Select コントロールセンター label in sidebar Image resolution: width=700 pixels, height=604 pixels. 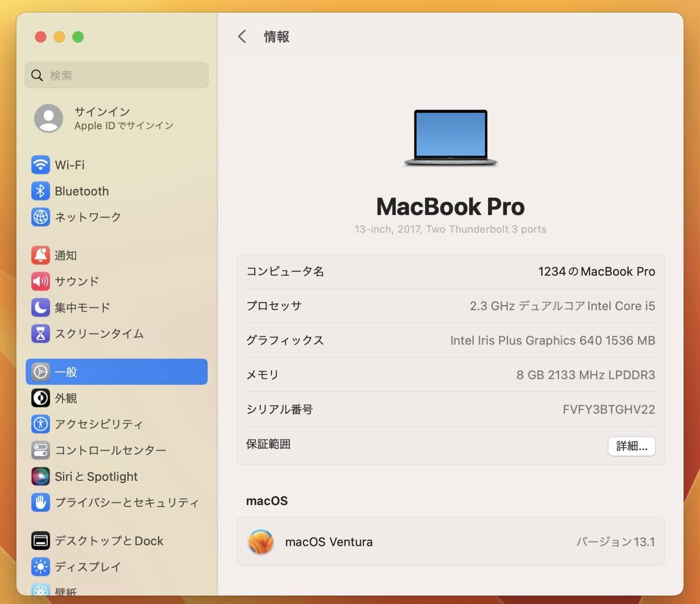point(111,450)
